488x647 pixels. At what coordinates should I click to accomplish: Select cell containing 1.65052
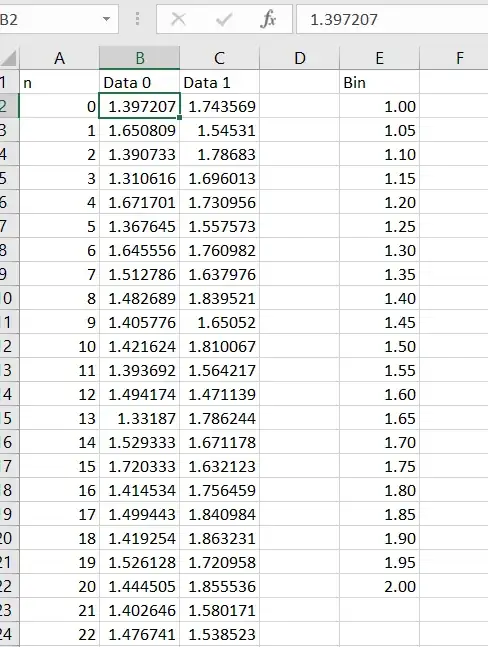point(219,322)
